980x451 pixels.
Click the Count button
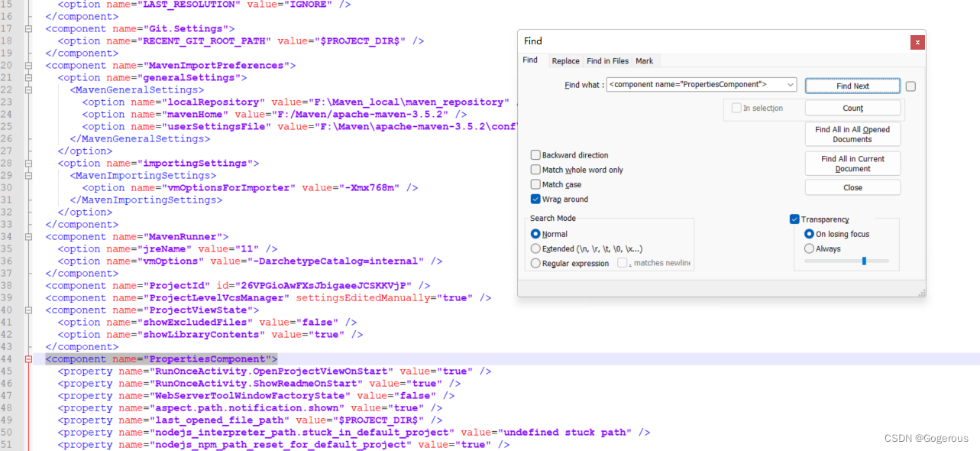(852, 108)
